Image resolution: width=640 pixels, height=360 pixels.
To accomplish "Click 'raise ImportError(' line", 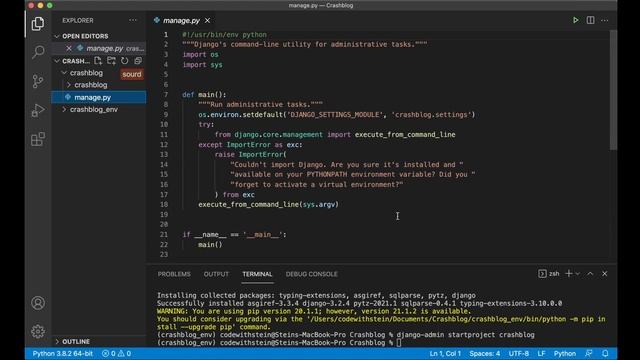I will (250, 154).
